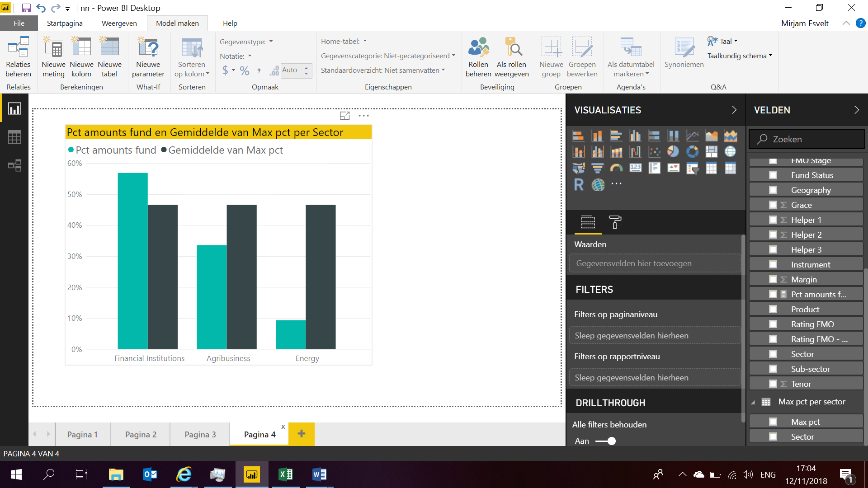Collapse the Velden pane chevron

(857, 110)
